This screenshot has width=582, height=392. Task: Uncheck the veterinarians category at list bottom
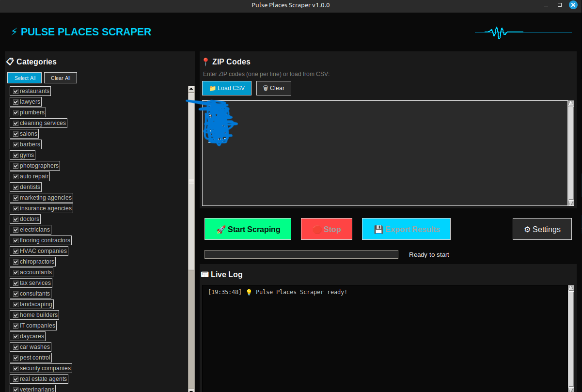pos(16,389)
